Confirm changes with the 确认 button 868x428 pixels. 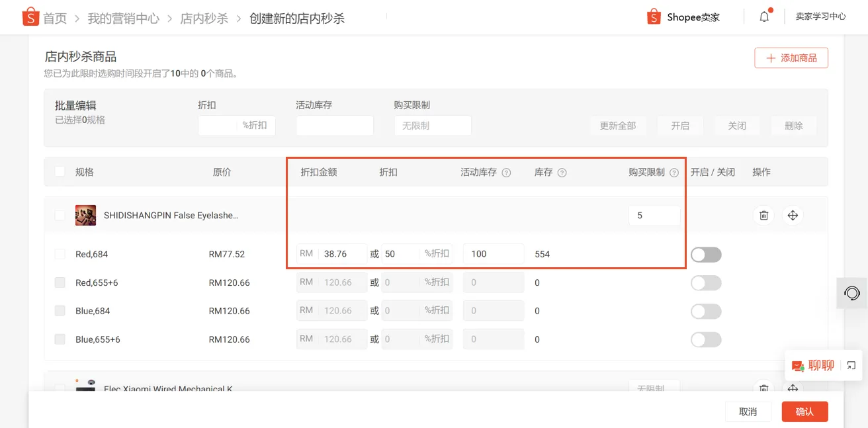[x=804, y=411]
